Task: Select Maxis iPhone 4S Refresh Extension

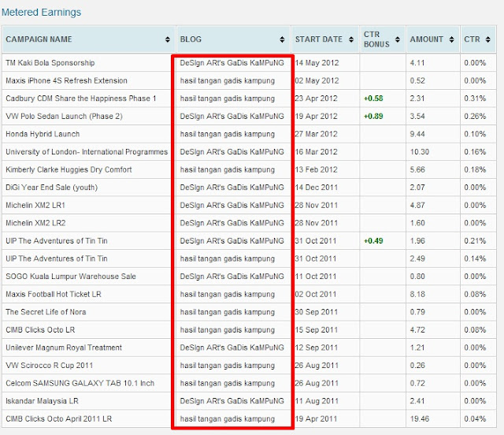Action: pos(66,80)
